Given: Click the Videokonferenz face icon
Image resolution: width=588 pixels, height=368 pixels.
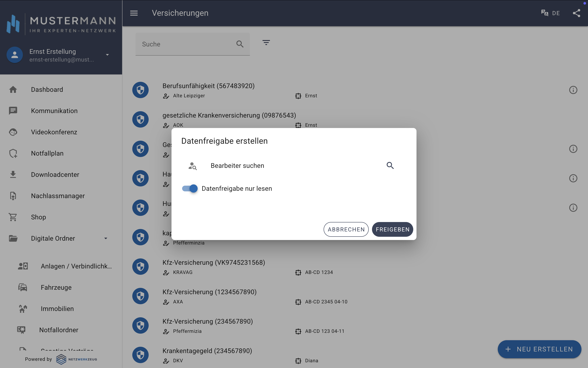Looking at the screenshot, I should pyautogui.click(x=13, y=132).
